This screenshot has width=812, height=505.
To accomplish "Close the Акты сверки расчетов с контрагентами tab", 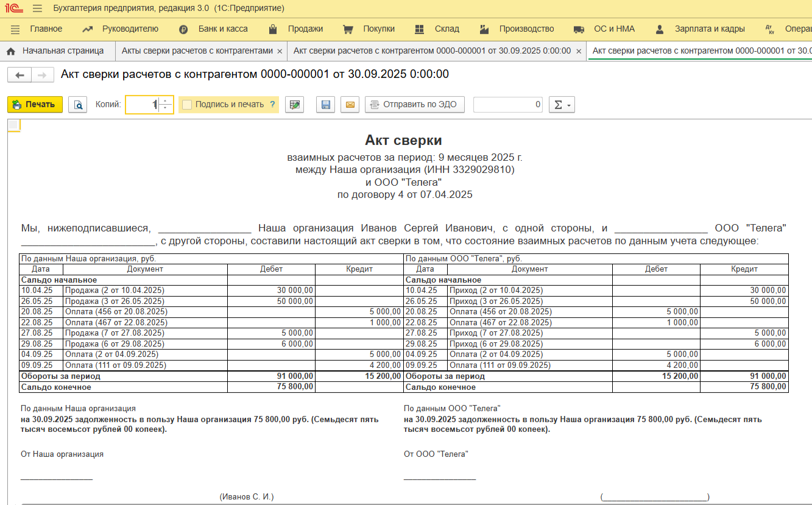I will 280,51.
